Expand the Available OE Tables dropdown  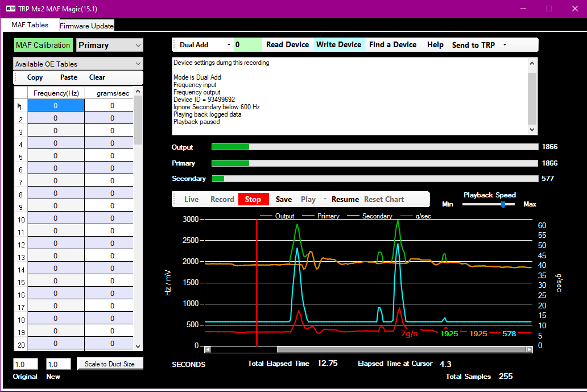click(x=78, y=64)
